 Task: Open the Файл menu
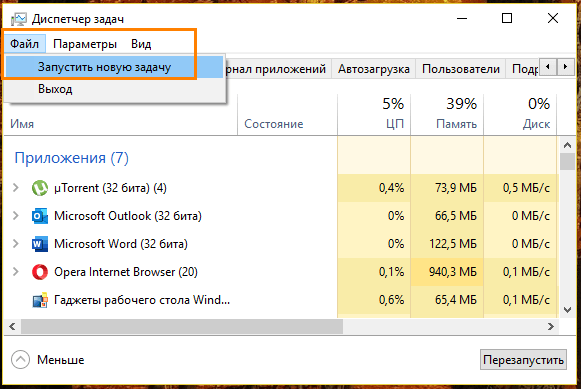click(x=24, y=44)
